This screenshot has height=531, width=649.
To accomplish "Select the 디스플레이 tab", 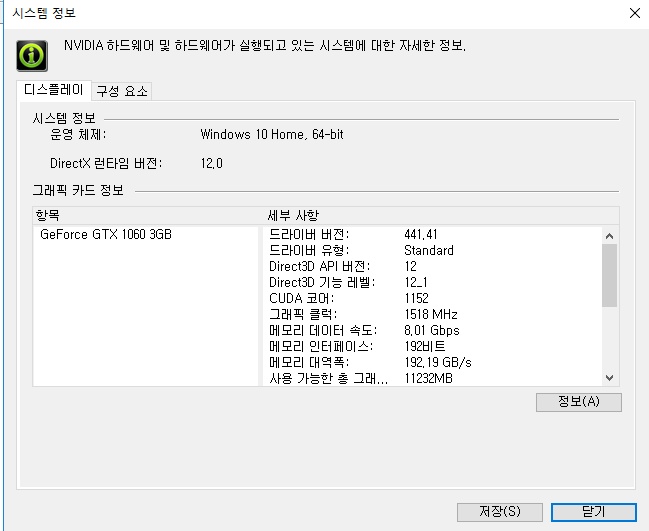I will click(x=54, y=90).
